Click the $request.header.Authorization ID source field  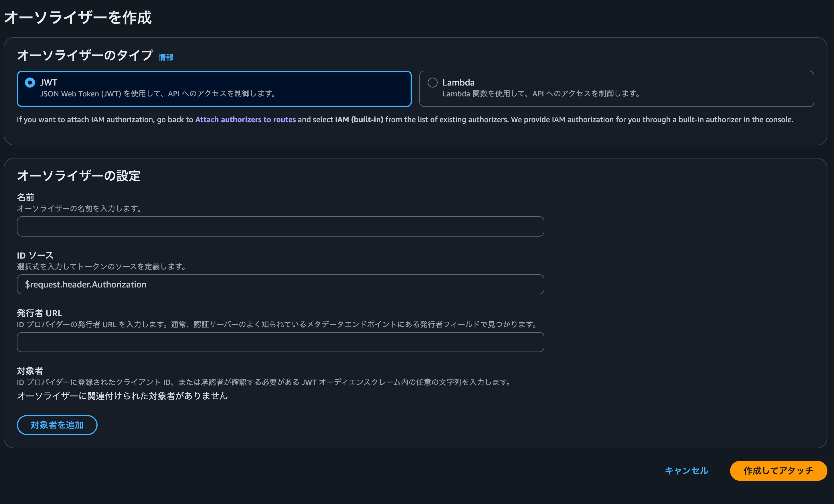tap(280, 284)
